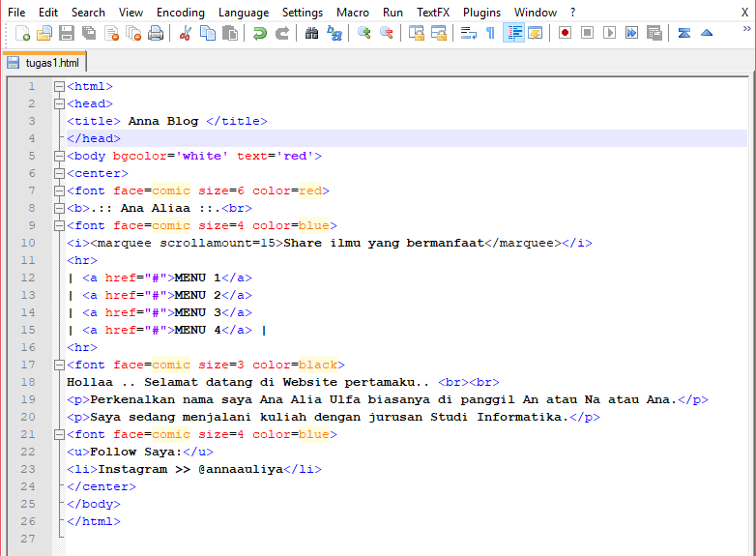The width and height of the screenshot is (756, 556).
Task: Open the Settings menu
Action: pos(303,12)
